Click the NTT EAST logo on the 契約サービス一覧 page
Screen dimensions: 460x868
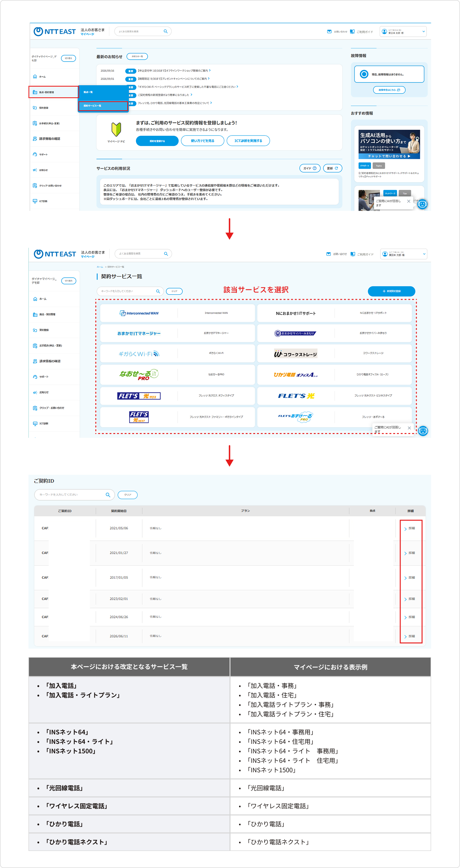point(55,254)
